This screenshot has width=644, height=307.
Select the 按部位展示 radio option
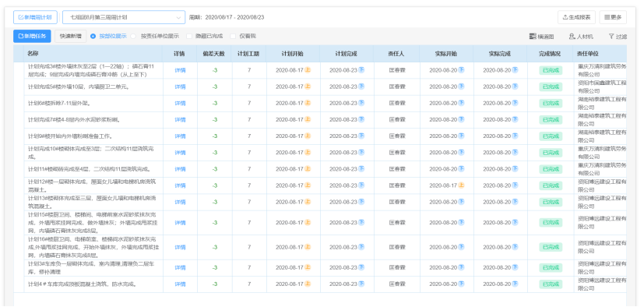click(x=108, y=36)
